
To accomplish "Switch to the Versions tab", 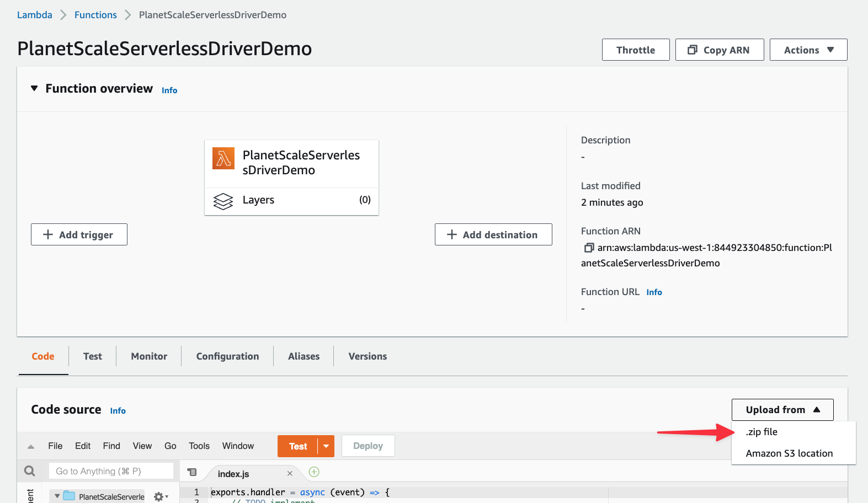I will pyautogui.click(x=368, y=356).
